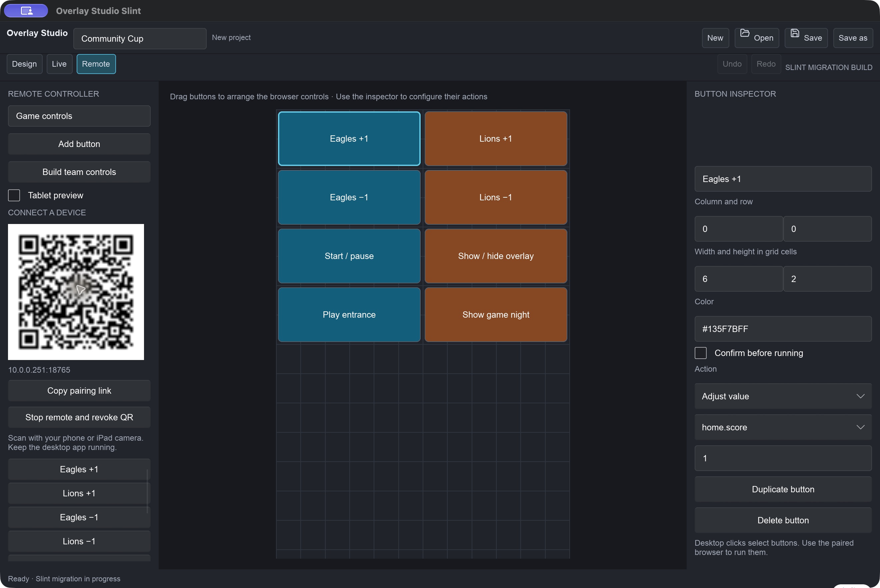Choose Lions −1 in the sidebar button list
Viewport: 880px width, 588px height.
[x=79, y=541]
